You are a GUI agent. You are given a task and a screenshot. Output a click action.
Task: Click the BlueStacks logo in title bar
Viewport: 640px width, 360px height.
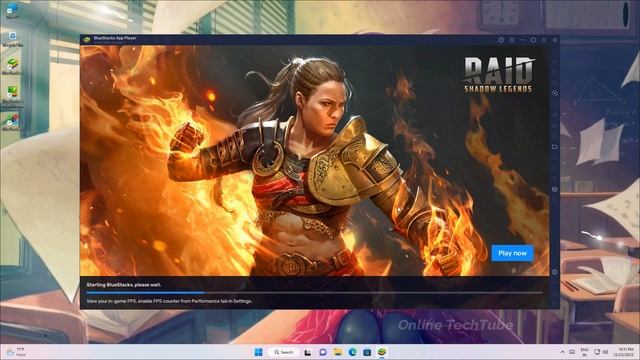[87, 39]
